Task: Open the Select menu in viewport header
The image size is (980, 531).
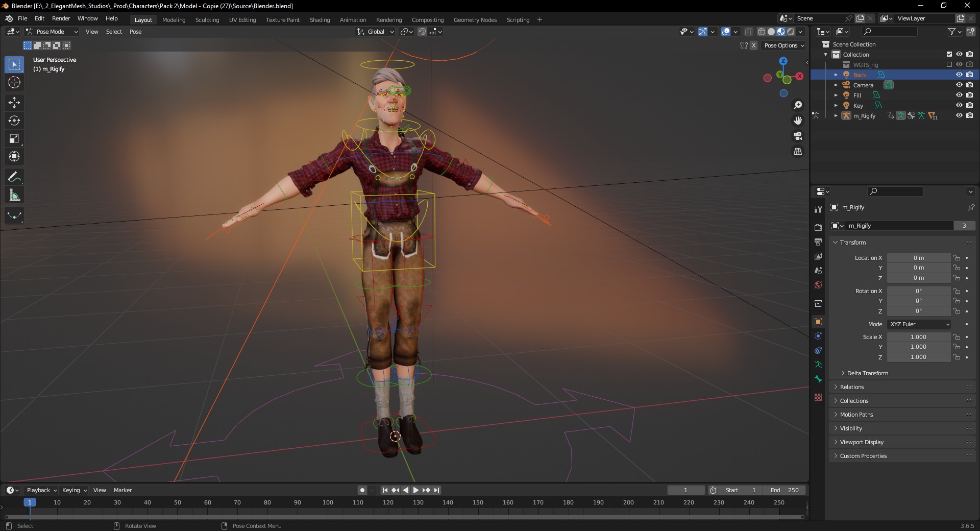Action: tap(114, 32)
